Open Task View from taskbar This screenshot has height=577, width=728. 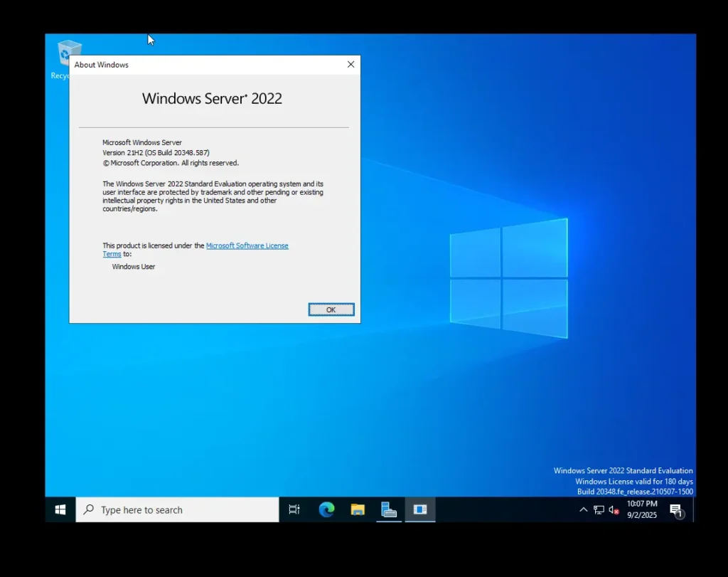[x=294, y=509]
